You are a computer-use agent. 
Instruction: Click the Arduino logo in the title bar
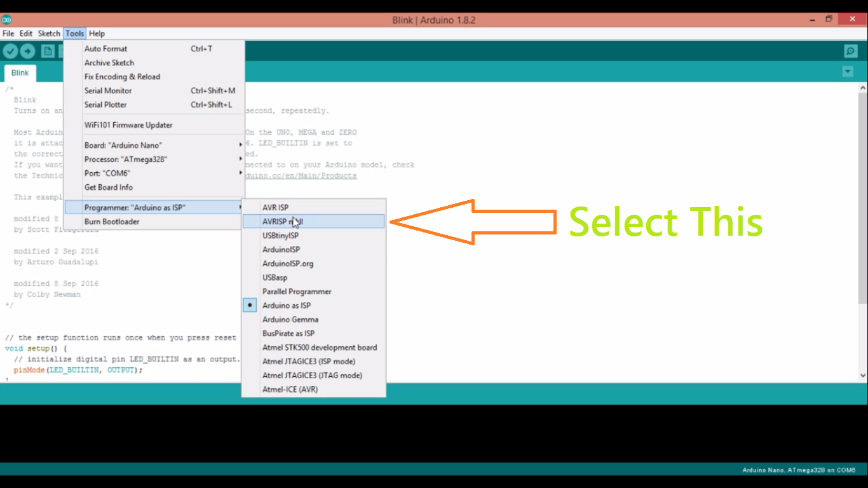coord(8,20)
